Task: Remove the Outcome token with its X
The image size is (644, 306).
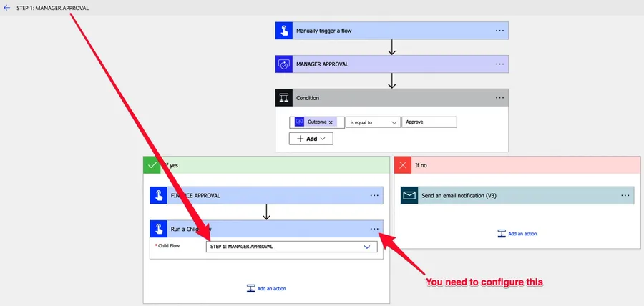Action: pyautogui.click(x=331, y=122)
